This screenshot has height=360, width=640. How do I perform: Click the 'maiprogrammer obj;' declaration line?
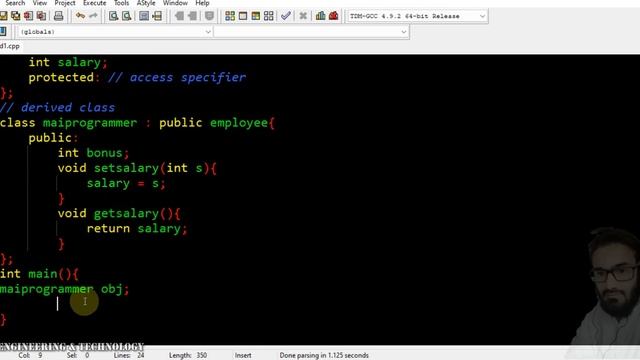[x=64, y=289]
